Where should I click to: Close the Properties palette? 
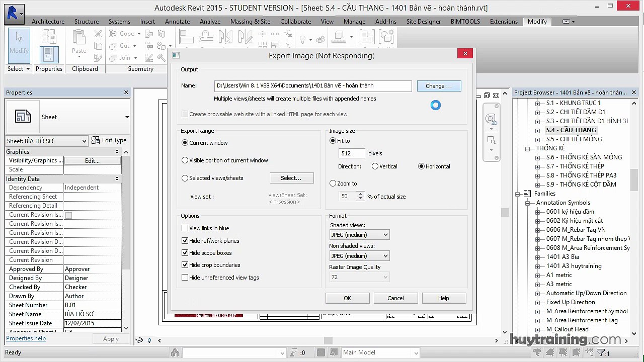126,93
